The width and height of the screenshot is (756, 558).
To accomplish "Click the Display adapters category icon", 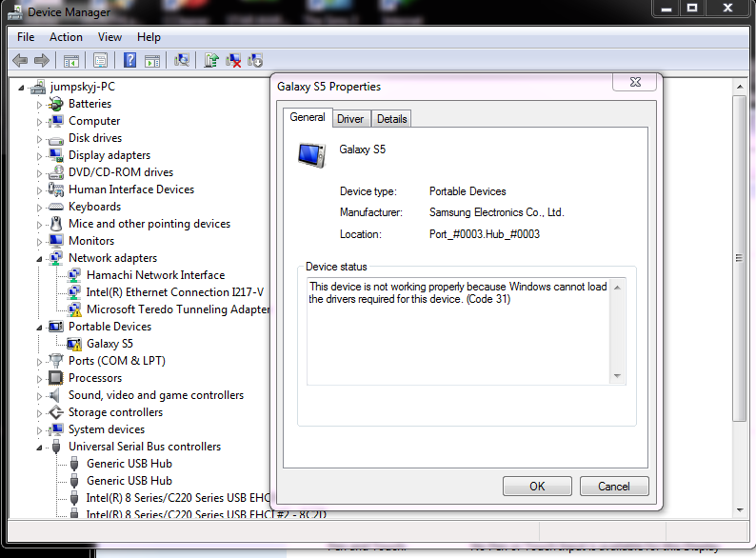I will pyautogui.click(x=56, y=155).
